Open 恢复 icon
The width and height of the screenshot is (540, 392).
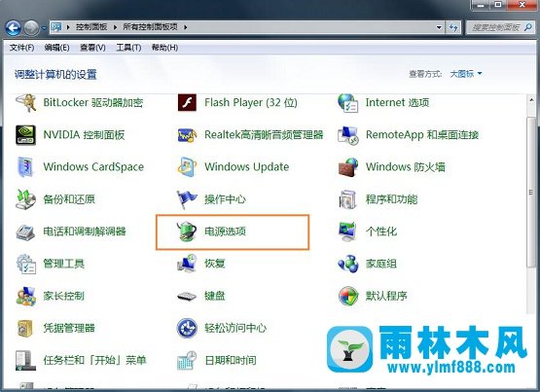pos(187,264)
